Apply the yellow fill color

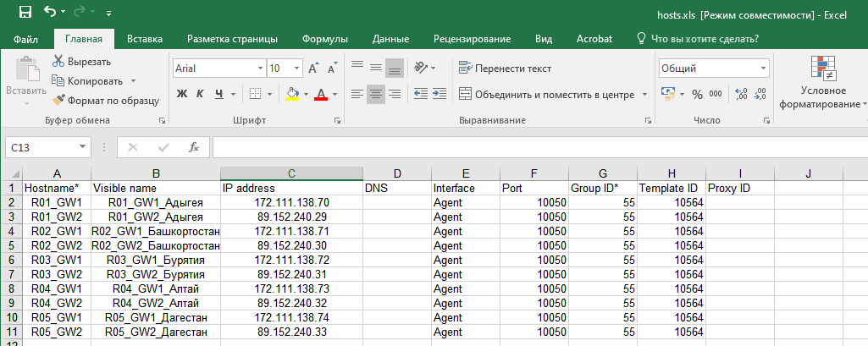(x=292, y=94)
